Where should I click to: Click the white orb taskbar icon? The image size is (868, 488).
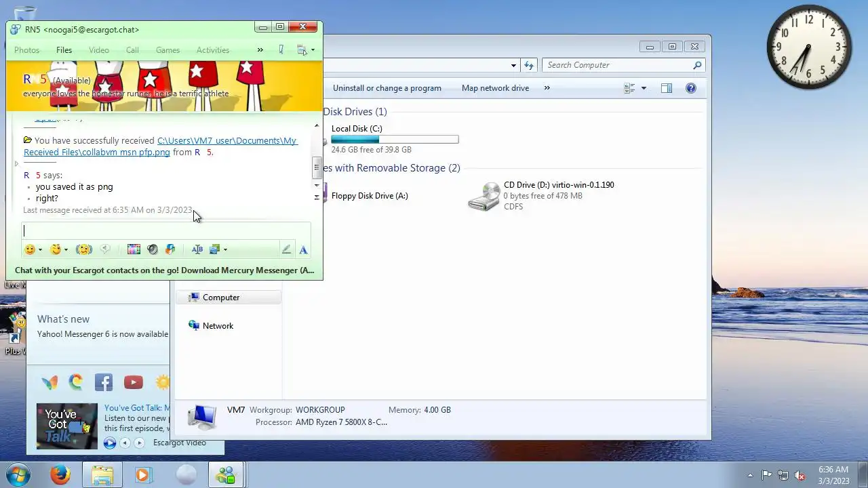click(185, 475)
